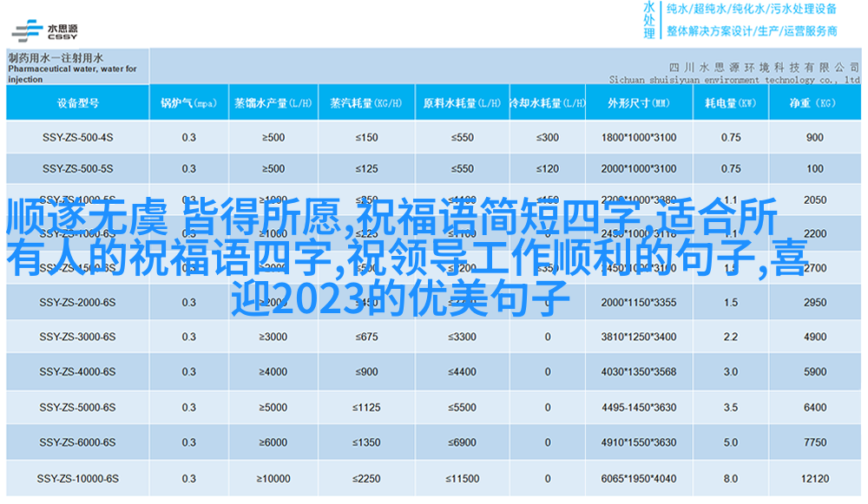Viewport: 868px width, 504px height.
Task: Click the SSY-ZS-10000-6S model cell
Action: 77,478
